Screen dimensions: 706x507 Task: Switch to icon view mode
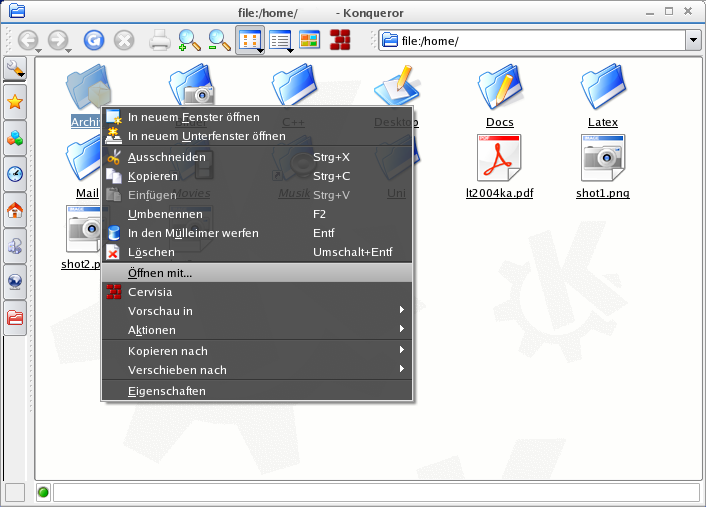click(250, 41)
